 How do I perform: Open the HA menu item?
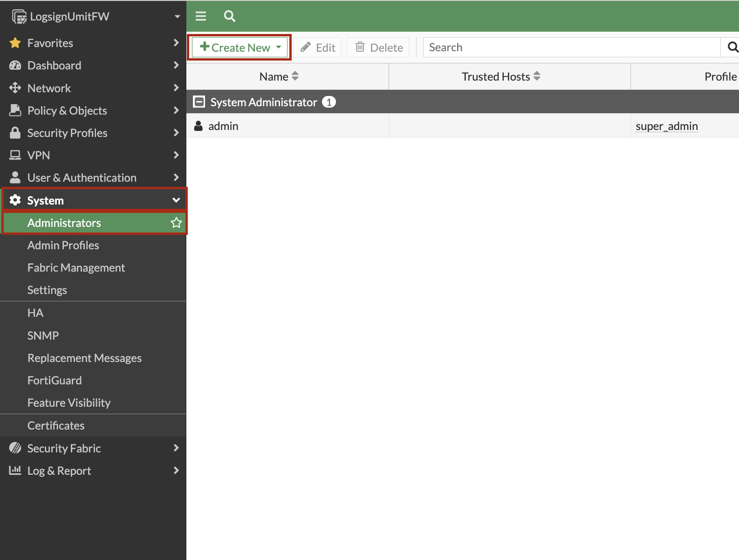[93, 313]
